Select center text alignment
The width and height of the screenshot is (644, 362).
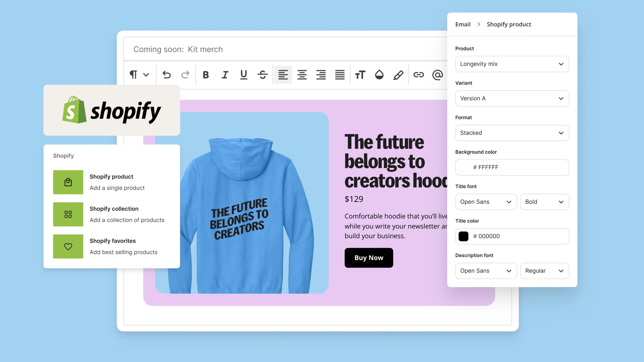coord(302,74)
